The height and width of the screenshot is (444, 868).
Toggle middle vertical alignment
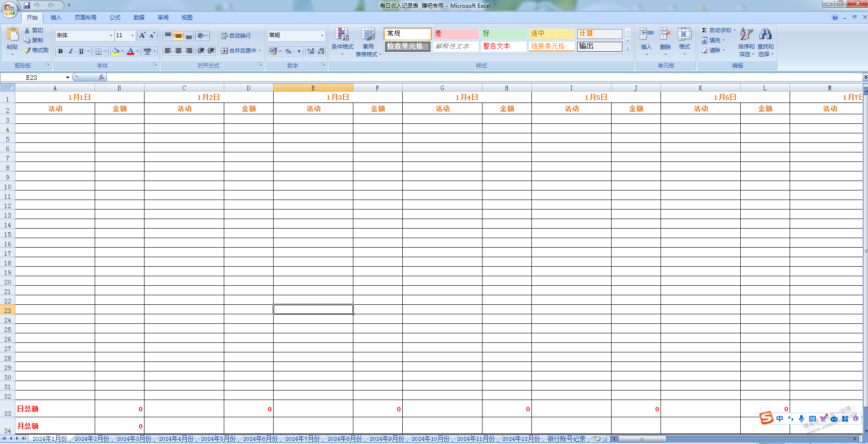(x=178, y=35)
